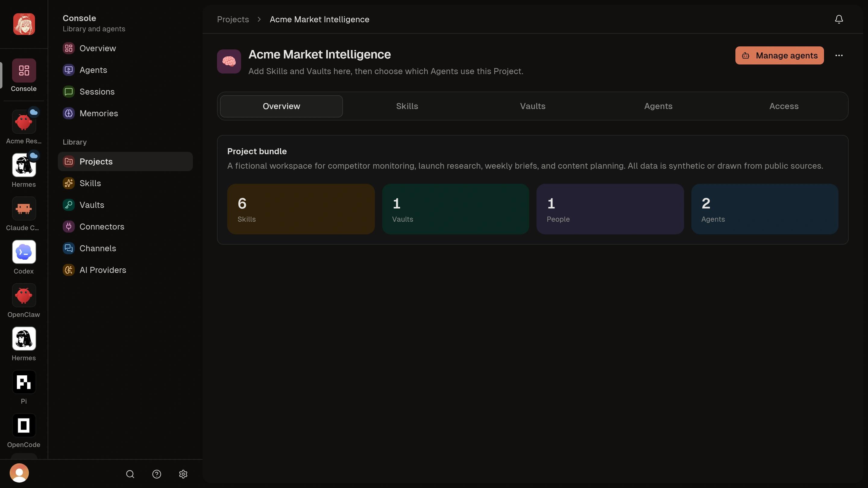Open Channels in the sidebar
This screenshot has width=868, height=488.
click(x=125, y=248)
